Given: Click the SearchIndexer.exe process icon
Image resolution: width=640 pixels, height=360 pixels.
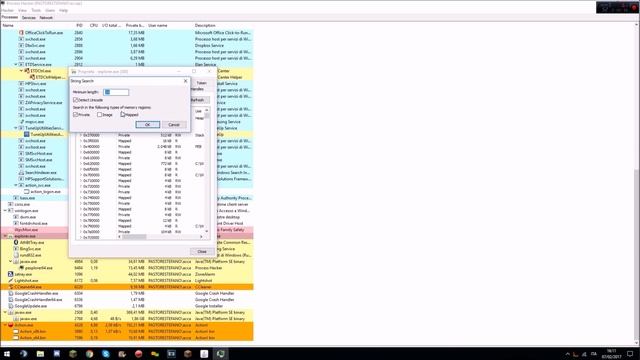Looking at the screenshot, I should click(x=21, y=173).
